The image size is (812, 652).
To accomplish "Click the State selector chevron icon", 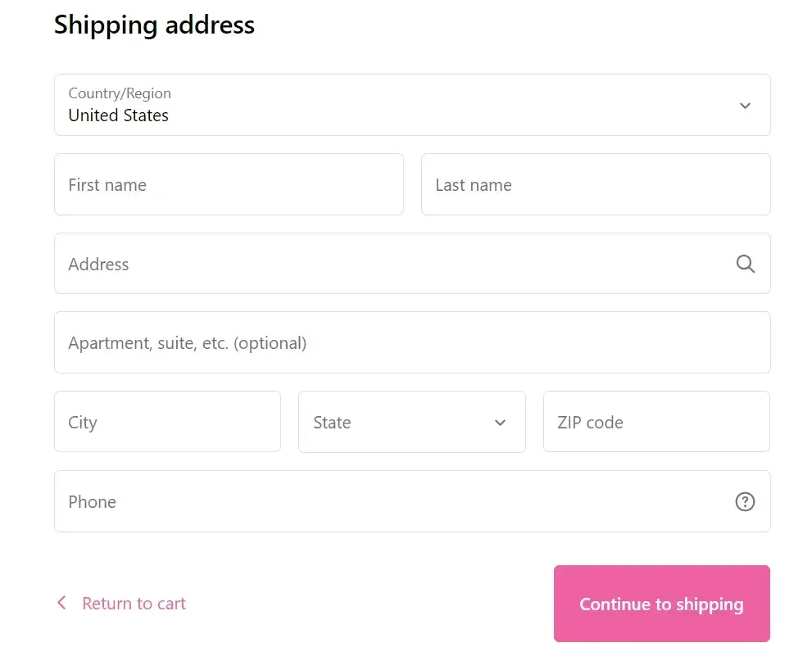I will tap(500, 423).
